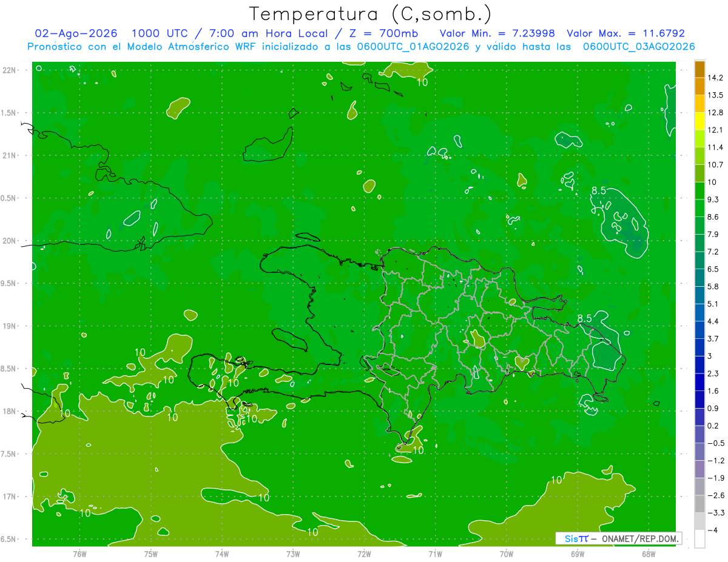
Task: Click the '3.7' color scale label
Action: pos(713,338)
